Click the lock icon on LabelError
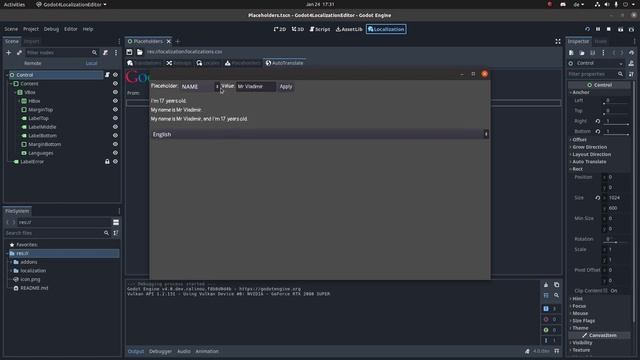The height and width of the screenshot is (360, 640). coord(107,162)
